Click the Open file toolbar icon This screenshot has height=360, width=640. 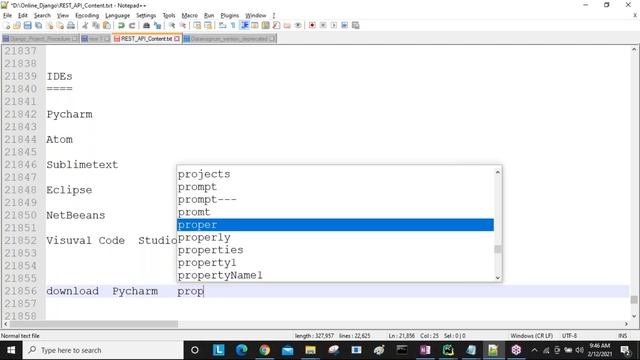click(x=17, y=25)
